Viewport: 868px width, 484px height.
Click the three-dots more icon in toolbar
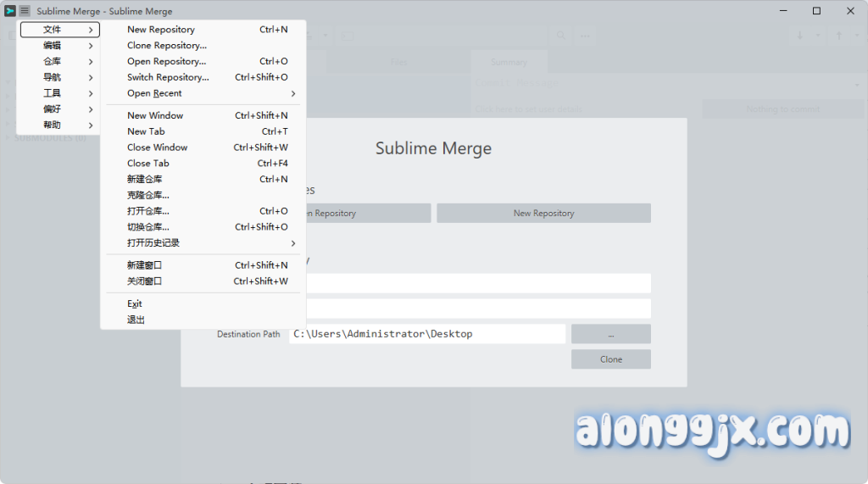point(584,36)
